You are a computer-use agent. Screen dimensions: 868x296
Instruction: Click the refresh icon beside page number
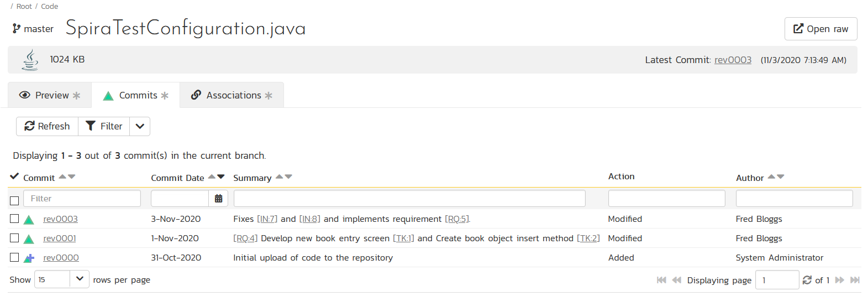807,280
